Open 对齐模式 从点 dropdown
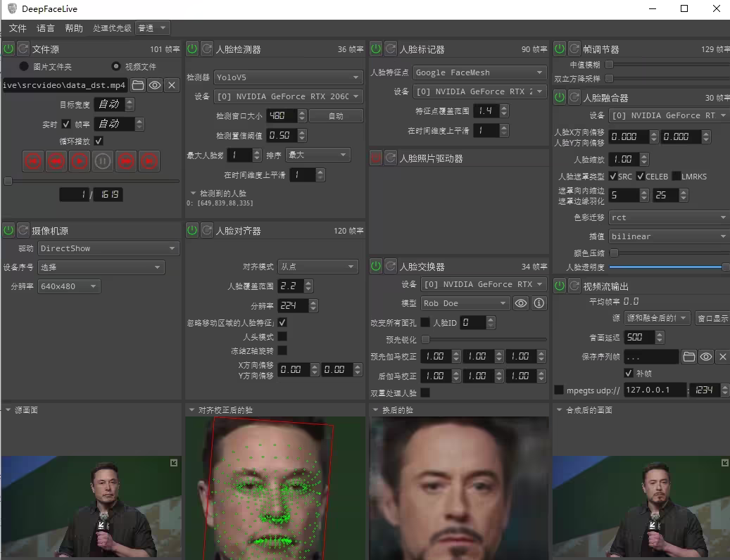730x560 pixels. click(x=317, y=267)
